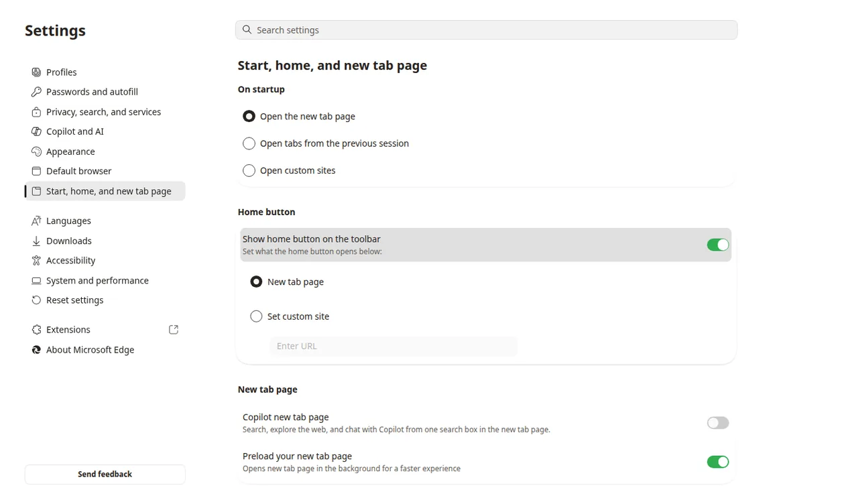Open the Appearance settings page

click(105, 151)
